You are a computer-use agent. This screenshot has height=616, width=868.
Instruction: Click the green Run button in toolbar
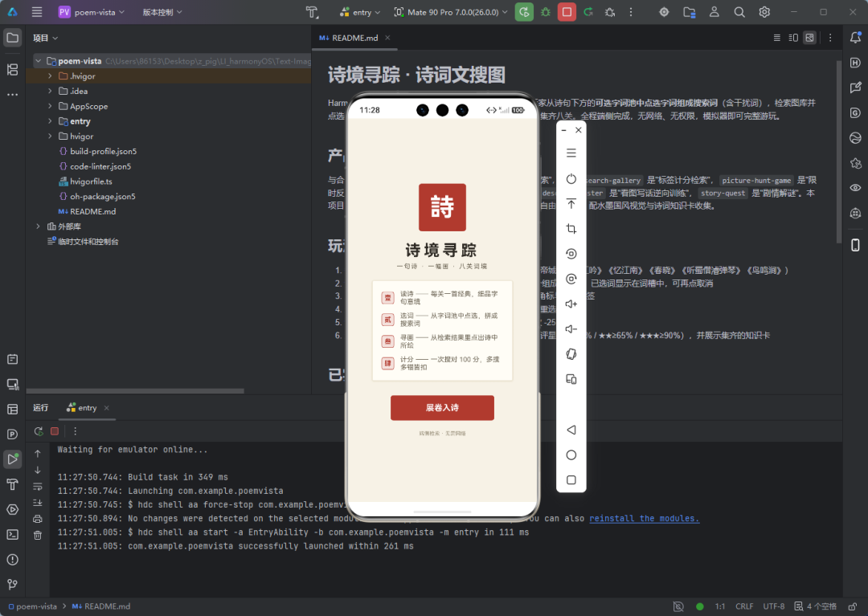click(x=524, y=11)
